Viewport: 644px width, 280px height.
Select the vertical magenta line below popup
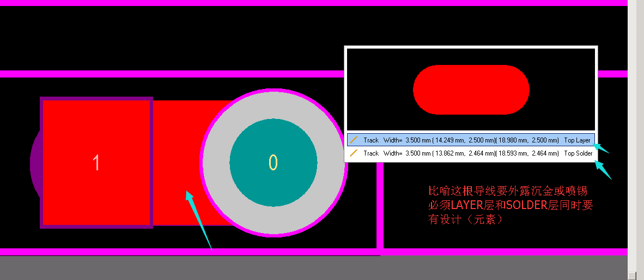coord(380,206)
